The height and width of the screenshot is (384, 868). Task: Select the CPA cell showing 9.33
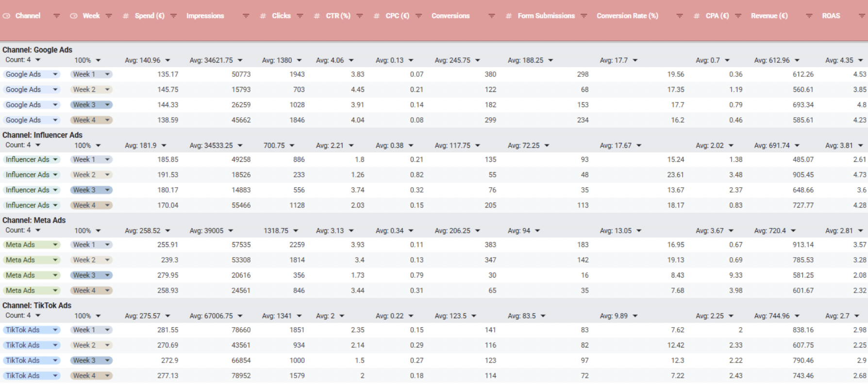(735, 275)
